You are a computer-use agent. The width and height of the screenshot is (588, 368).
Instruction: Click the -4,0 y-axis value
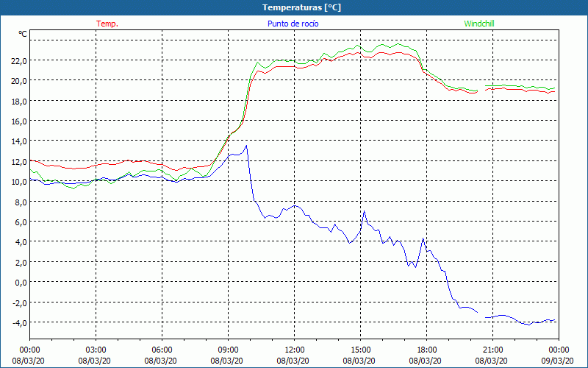pos(20,323)
